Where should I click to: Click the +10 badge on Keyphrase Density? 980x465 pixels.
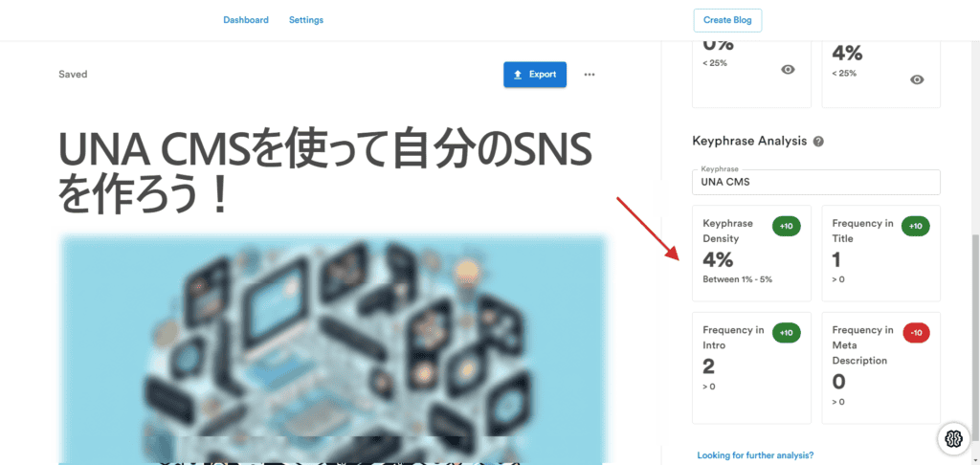click(x=787, y=226)
